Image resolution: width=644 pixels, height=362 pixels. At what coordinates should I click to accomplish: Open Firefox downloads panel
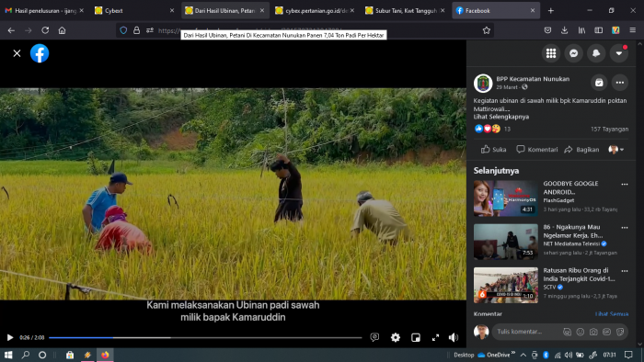[x=564, y=30]
